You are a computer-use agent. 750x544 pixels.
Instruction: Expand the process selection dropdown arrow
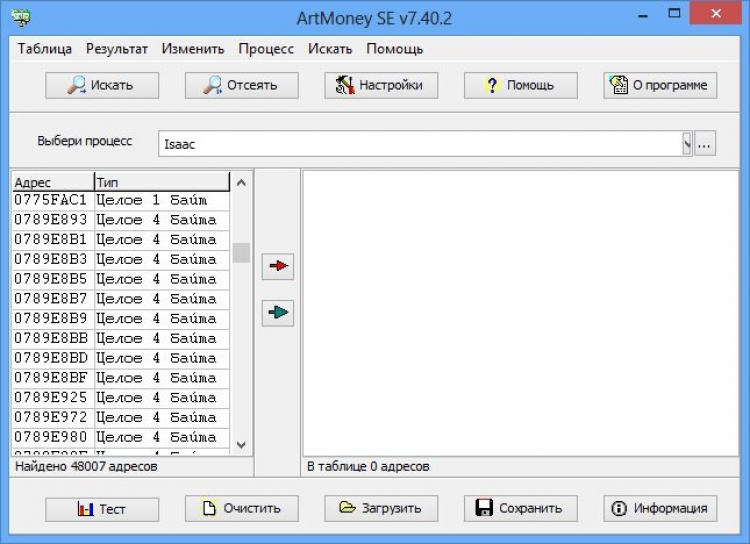(687, 144)
